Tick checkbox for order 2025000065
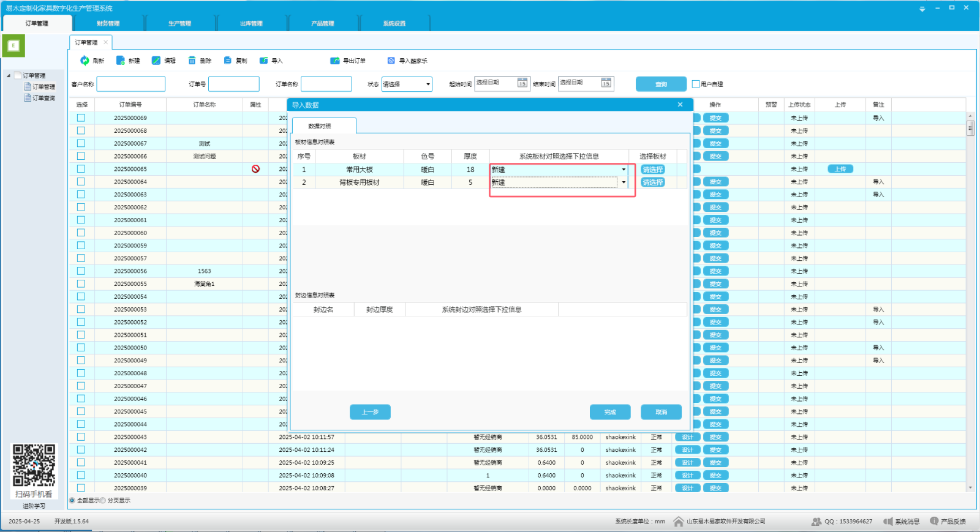This screenshot has width=980, height=532. (81, 169)
